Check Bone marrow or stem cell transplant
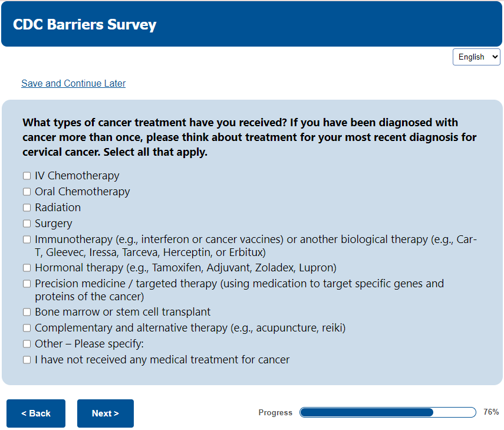 27,312
